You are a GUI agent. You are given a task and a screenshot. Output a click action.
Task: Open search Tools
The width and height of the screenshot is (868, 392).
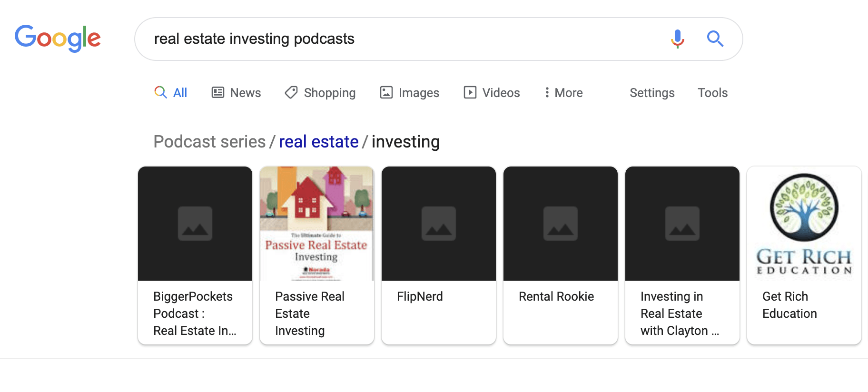[712, 93]
